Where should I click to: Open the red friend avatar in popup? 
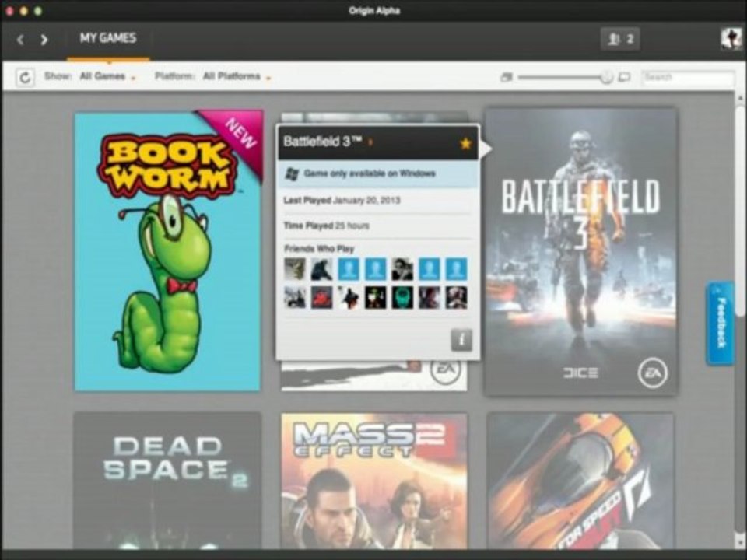click(x=321, y=298)
